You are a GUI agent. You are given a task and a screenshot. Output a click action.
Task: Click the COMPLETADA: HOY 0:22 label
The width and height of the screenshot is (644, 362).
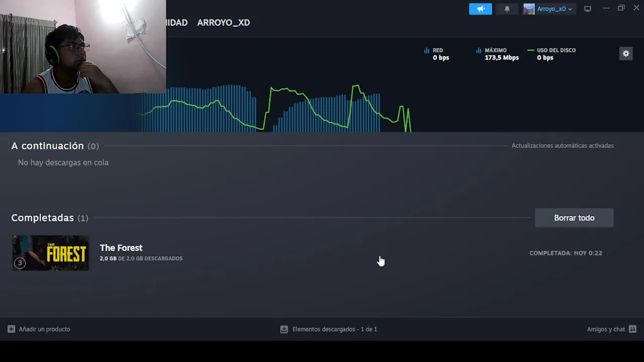click(x=566, y=253)
